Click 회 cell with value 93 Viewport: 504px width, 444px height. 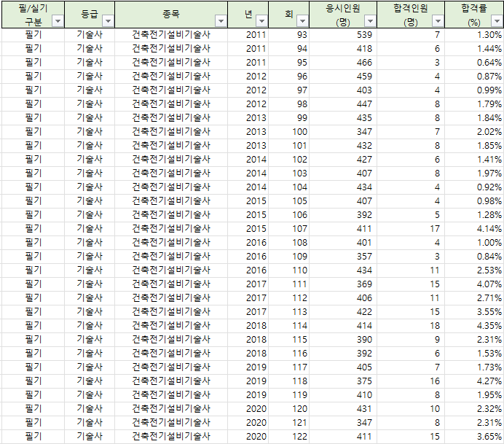tap(289, 35)
